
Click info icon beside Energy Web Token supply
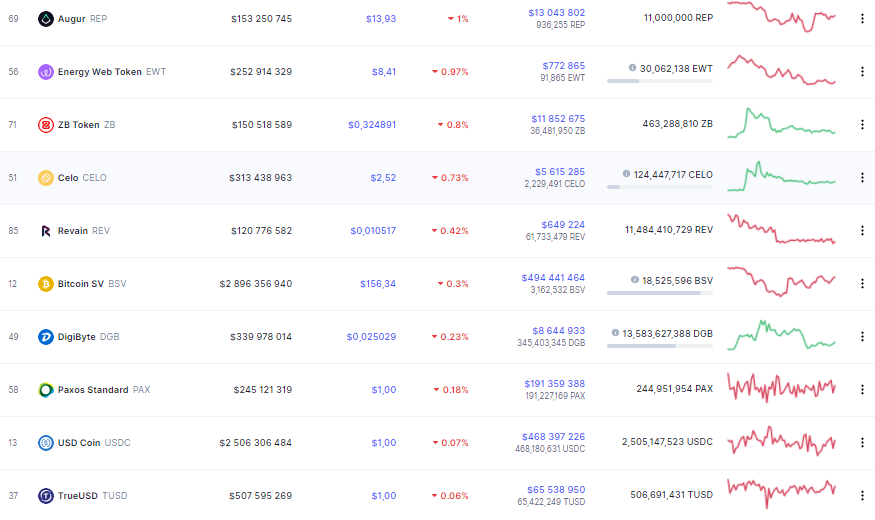point(632,68)
